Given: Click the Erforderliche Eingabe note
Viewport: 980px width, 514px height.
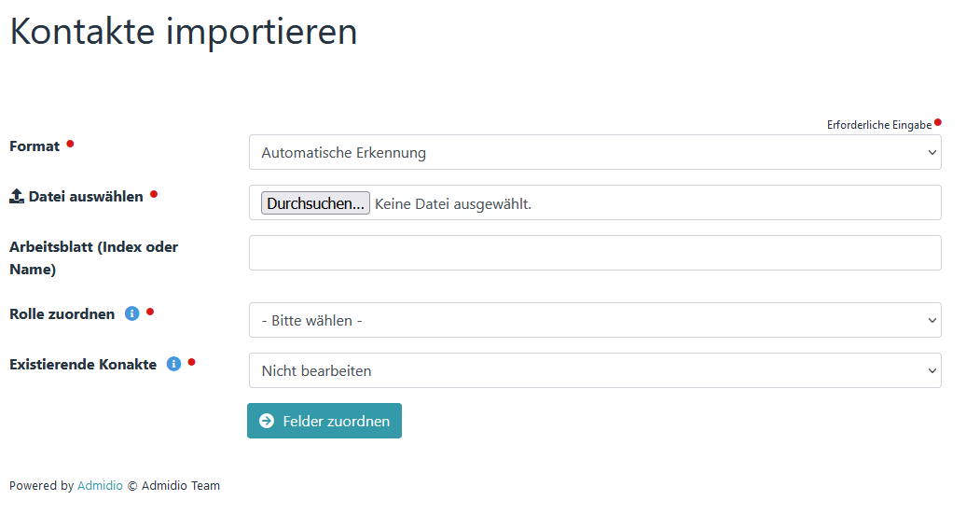Looking at the screenshot, I should point(879,125).
